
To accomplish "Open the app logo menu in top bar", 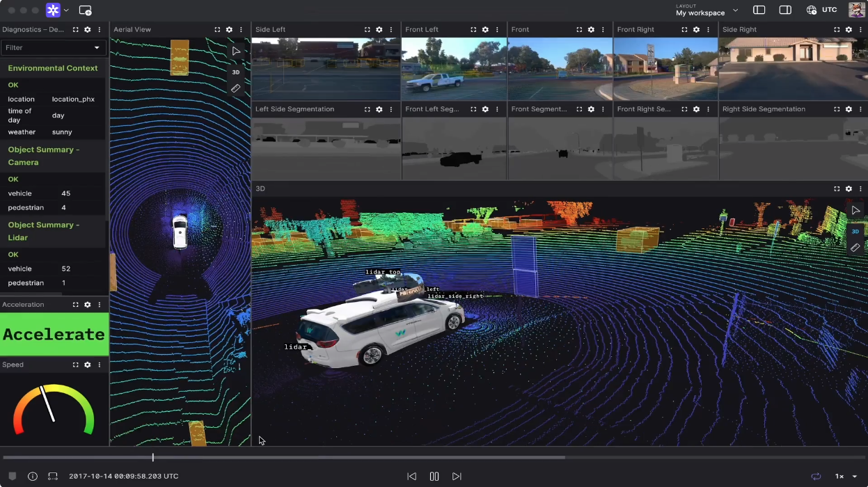I will [56, 10].
